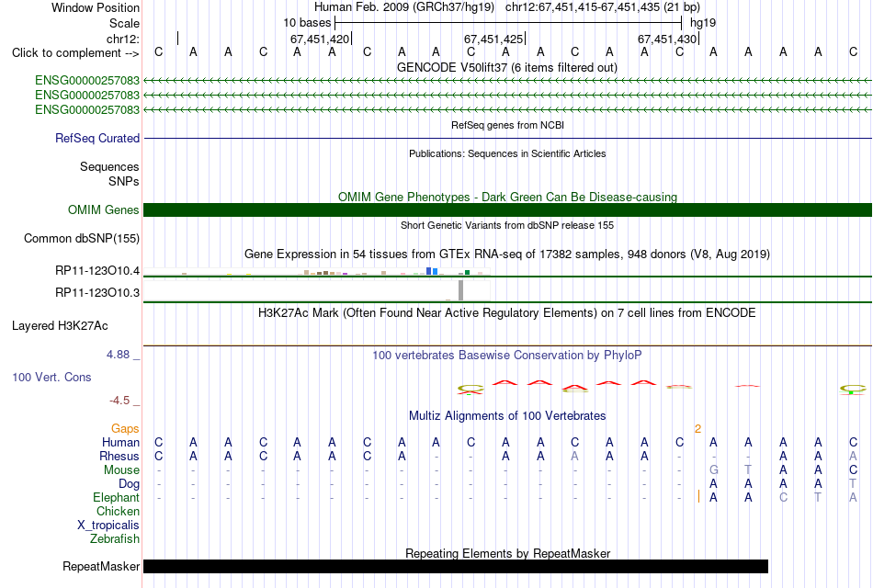Viewport: 873px width, 588px height.
Task: Open Common dbSNP(155) track label
Action: 81,238
